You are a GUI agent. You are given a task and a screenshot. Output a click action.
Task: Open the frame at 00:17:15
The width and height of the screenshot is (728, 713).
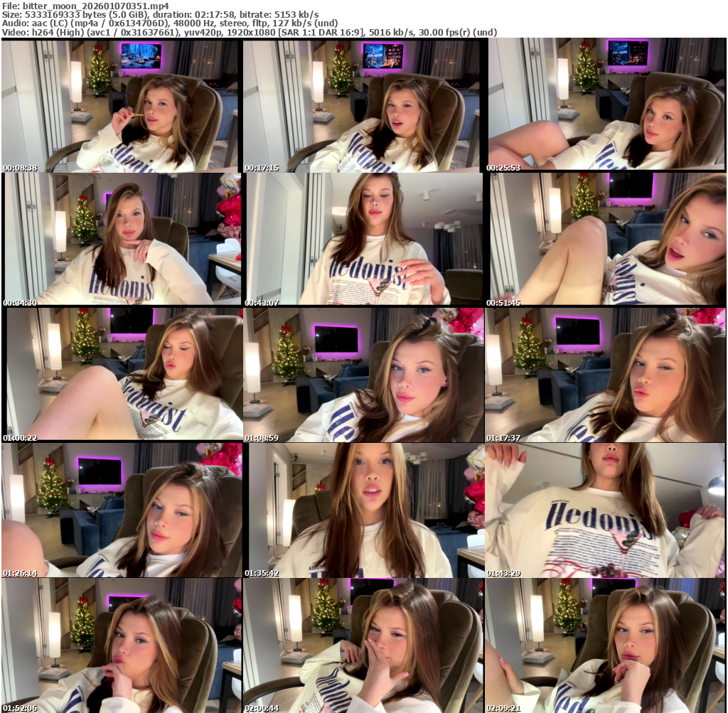pos(363,106)
